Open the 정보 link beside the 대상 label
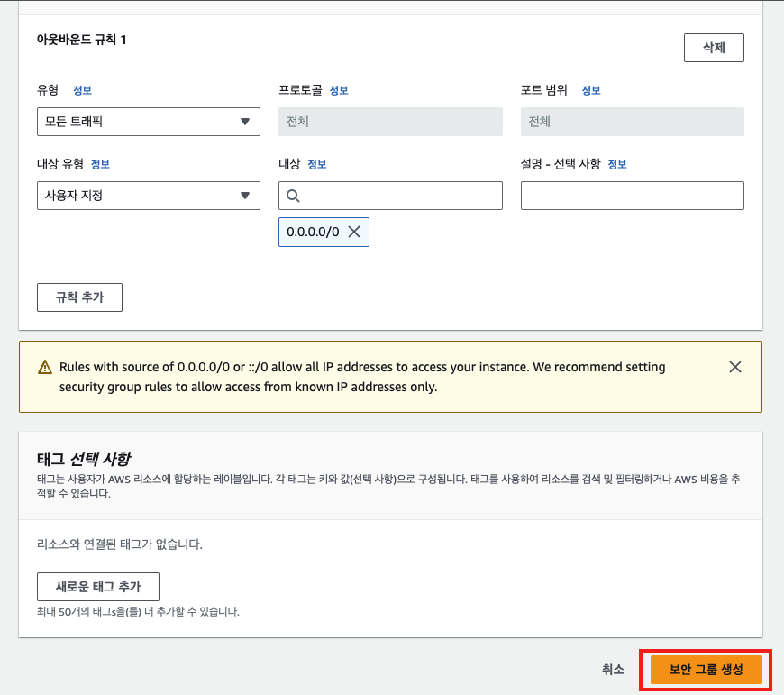 [x=317, y=164]
